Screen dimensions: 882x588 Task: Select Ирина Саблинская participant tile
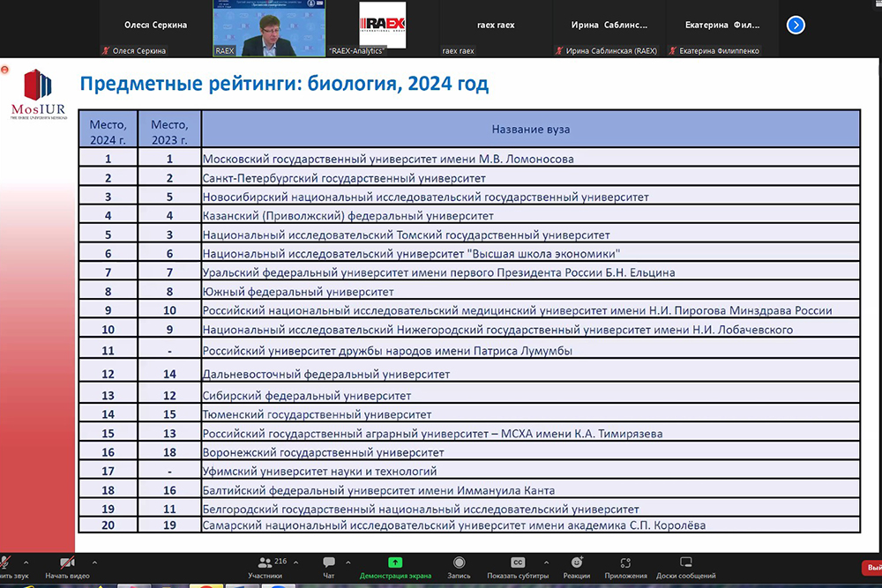[x=607, y=26]
